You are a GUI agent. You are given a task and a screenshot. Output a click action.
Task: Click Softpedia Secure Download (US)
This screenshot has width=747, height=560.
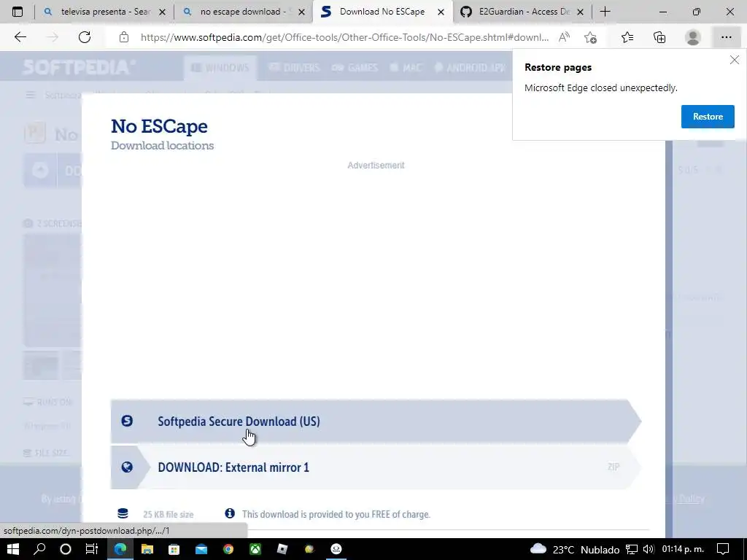click(x=376, y=421)
